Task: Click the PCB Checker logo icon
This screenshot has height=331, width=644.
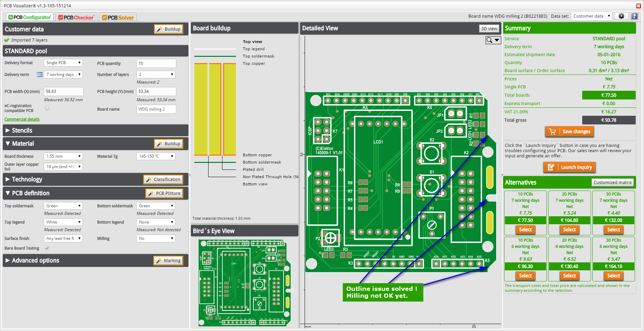Action: [x=61, y=17]
